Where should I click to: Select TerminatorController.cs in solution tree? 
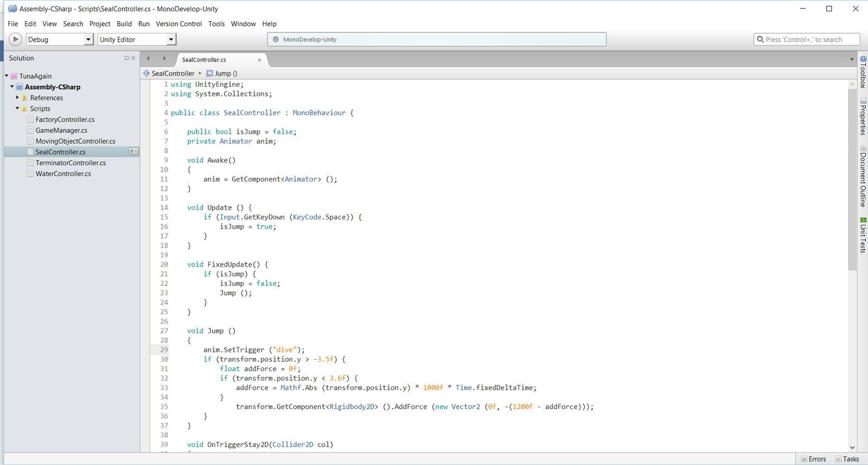[x=71, y=163]
